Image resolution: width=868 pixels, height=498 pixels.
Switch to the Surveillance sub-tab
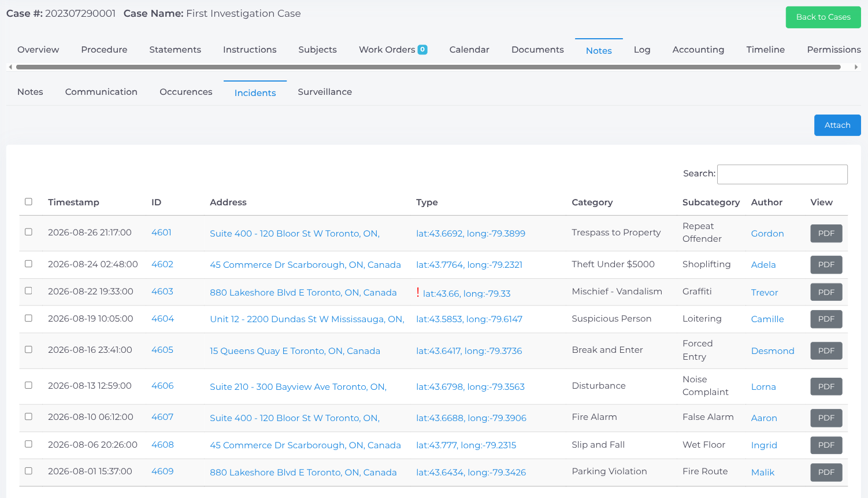(x=325, y=92)
